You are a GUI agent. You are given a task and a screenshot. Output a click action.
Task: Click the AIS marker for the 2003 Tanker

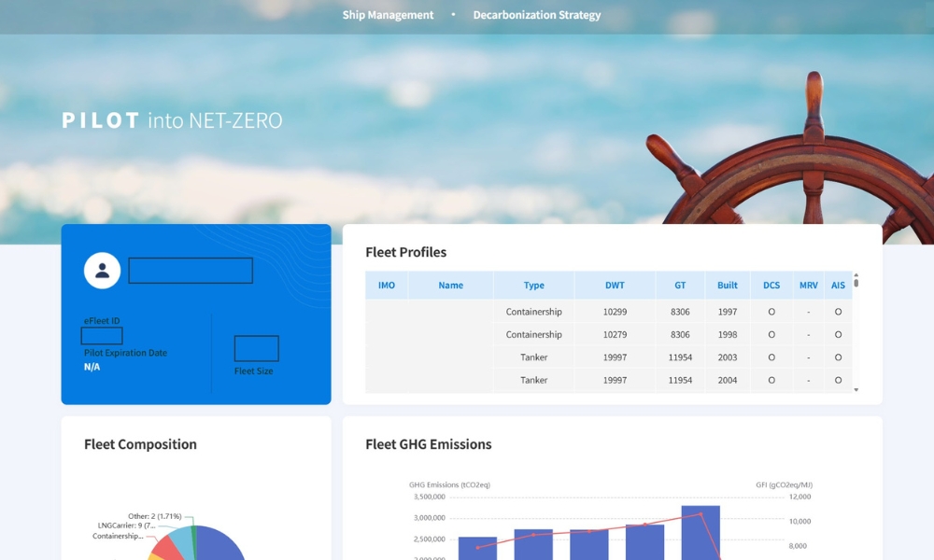tap(838, 357)
